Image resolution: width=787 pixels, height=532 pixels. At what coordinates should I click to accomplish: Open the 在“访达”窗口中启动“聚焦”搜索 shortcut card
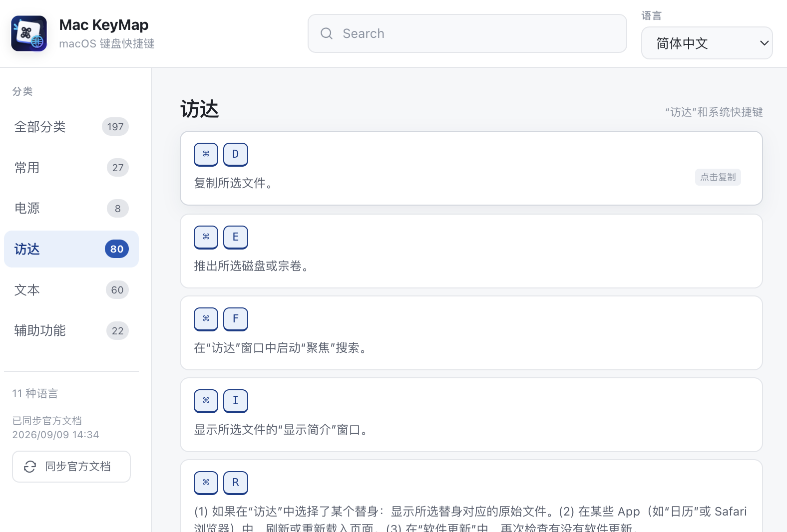point(471,333)
